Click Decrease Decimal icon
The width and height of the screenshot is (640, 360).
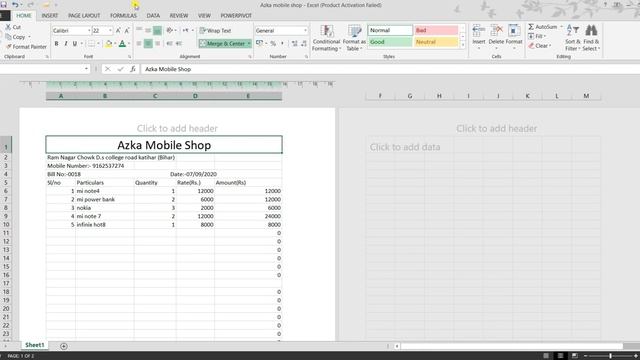click(303, 43)
